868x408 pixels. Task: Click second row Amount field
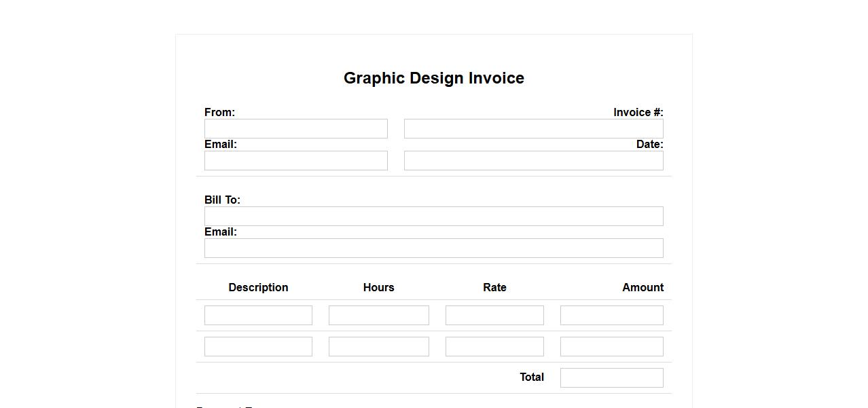[611, 346]
